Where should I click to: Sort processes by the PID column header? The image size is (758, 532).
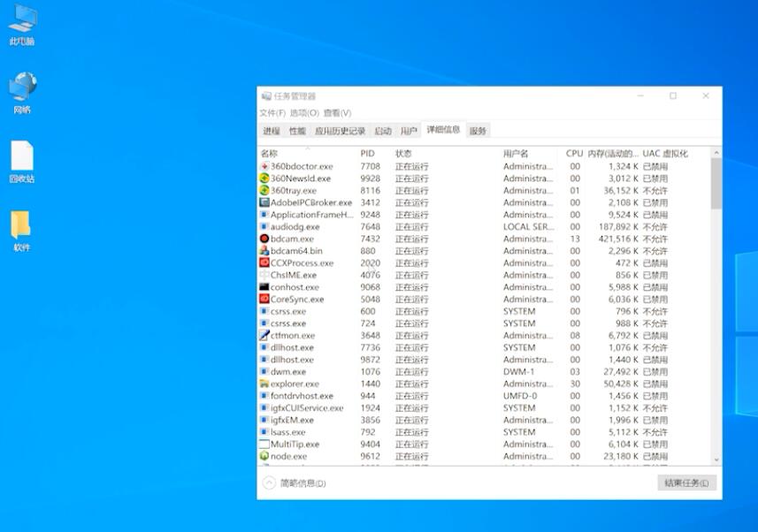[367, 154]
